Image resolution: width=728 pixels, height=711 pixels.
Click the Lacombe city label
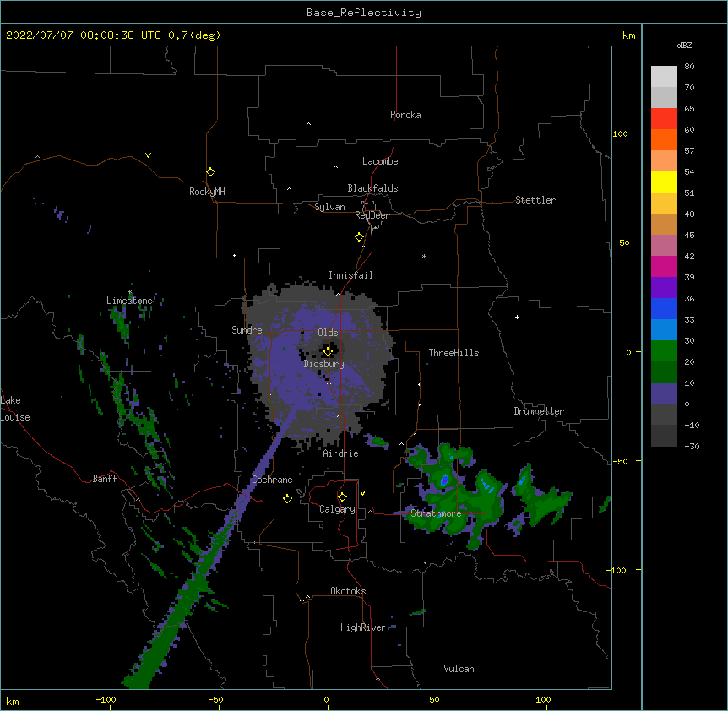(x=380, y=161)
